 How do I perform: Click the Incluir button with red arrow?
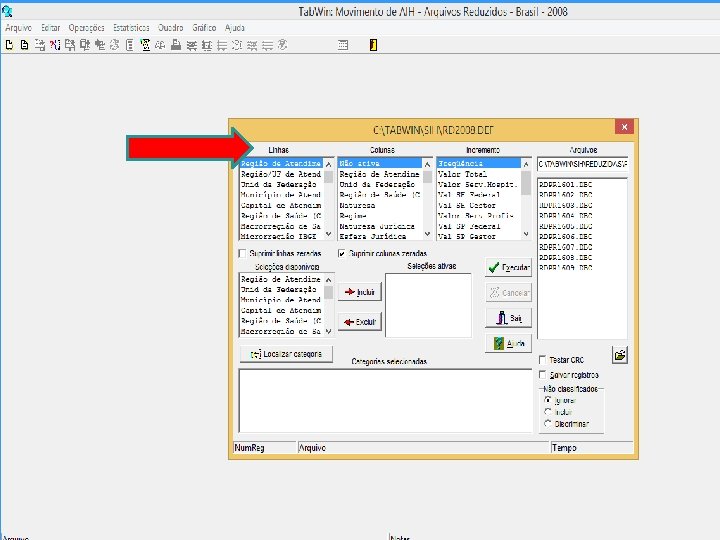(360, 292)
